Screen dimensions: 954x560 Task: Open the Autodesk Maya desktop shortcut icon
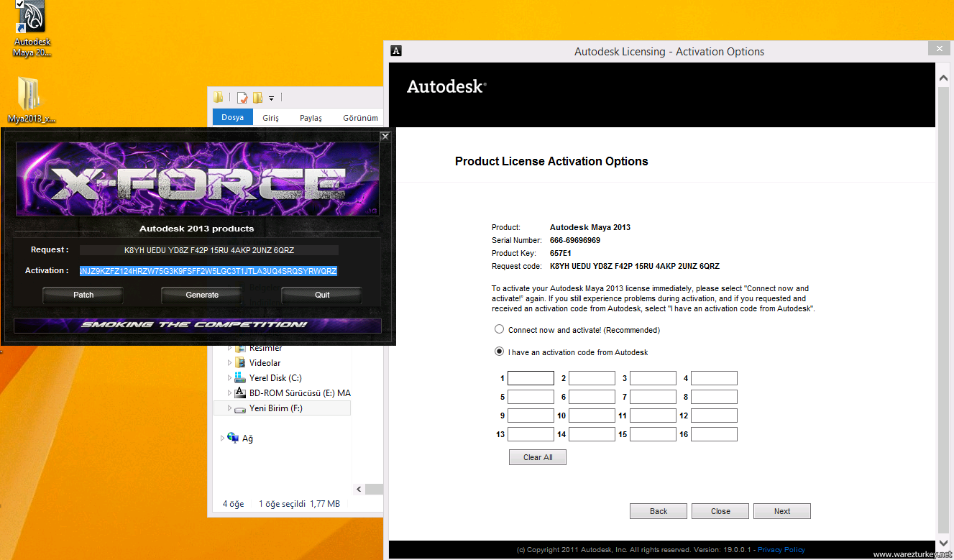(31, 17)
